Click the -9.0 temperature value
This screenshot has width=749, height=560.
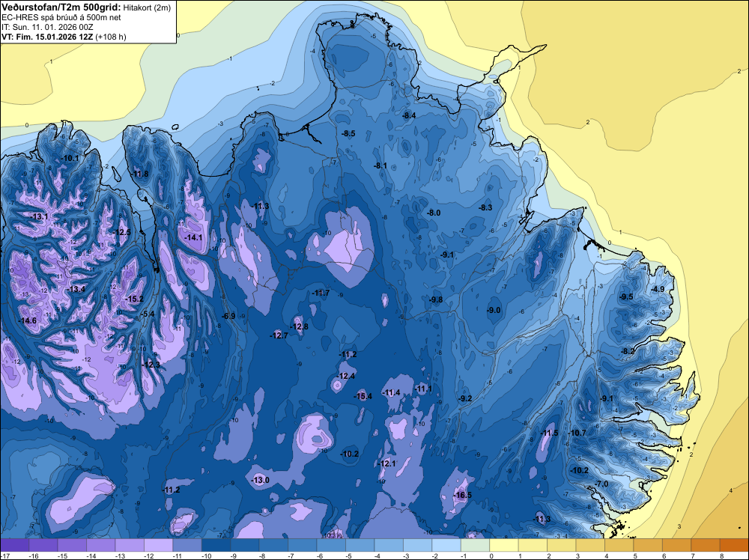[494, 310]
